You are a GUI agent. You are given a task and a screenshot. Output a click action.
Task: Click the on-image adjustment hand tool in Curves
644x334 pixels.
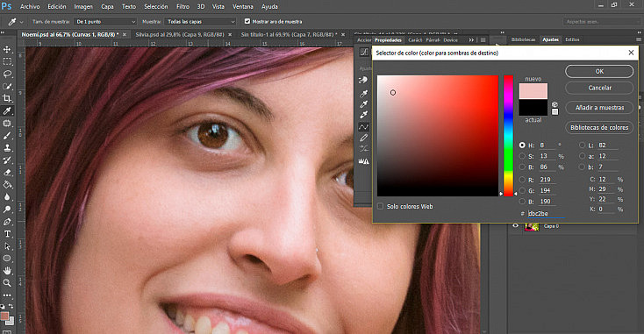363,80
